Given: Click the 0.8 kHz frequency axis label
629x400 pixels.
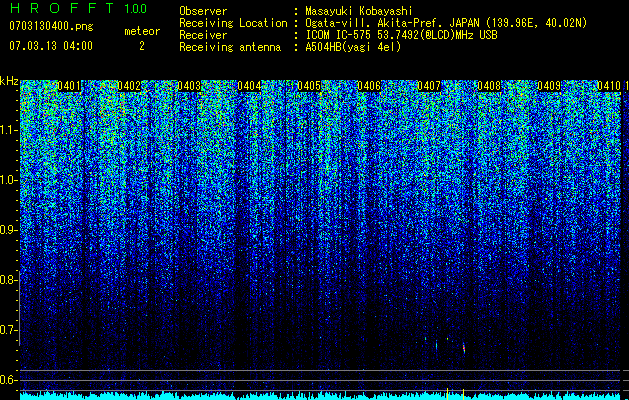Looking at the screenshot, I should pos(8,280).
